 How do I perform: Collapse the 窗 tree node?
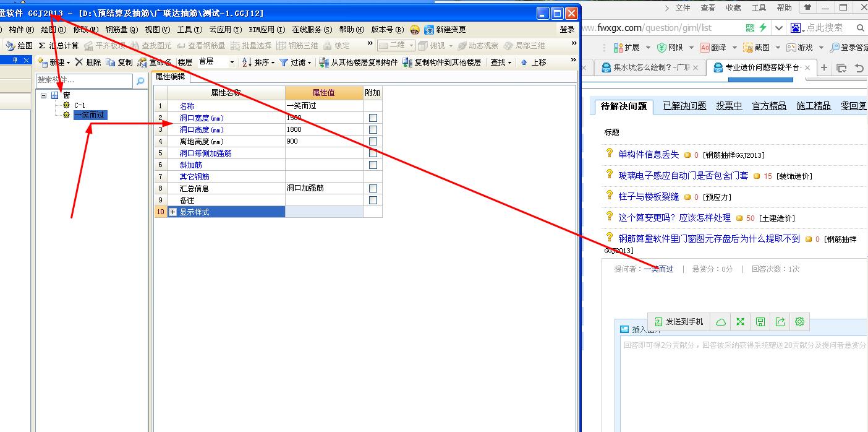point(44,95)
